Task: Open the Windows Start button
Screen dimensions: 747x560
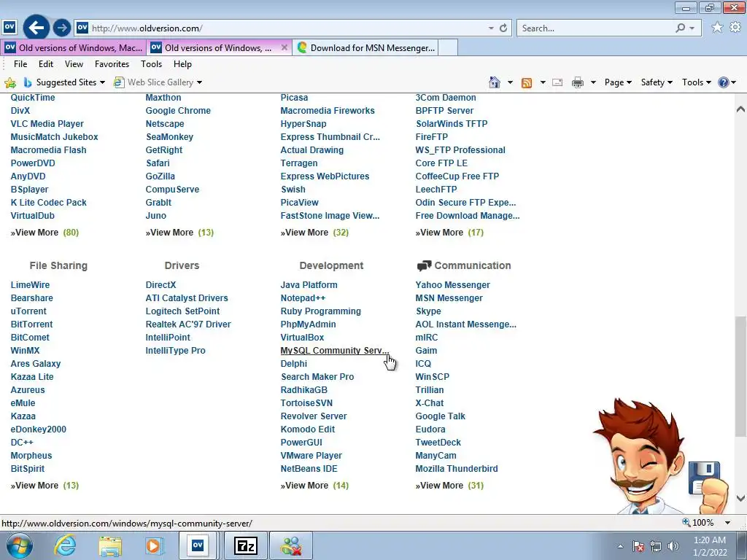Action: pos(20,545)
